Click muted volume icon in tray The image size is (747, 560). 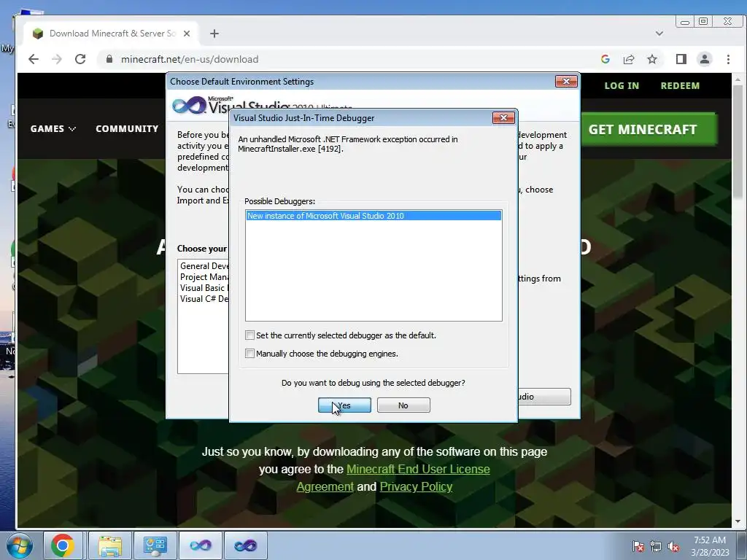(x=673, y=546)
